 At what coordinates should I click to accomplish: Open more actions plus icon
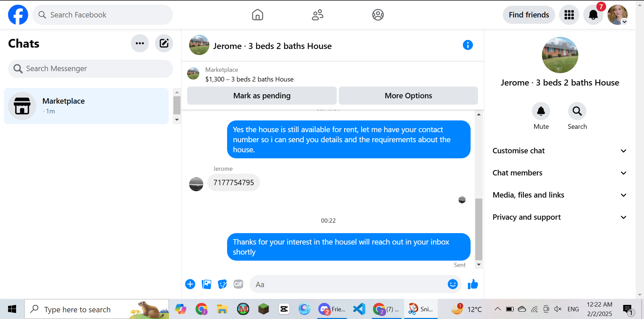(190, 284)
